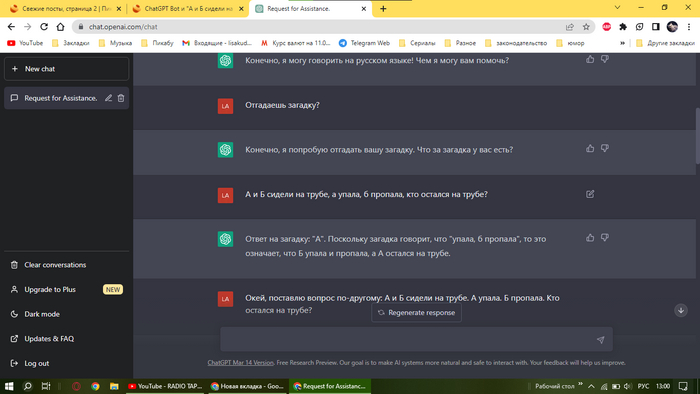Image resolution: width=700 pixels, height=394 pixels.
Task: Open the Extensions puzzle icon
Action: (x=623, y=27)
